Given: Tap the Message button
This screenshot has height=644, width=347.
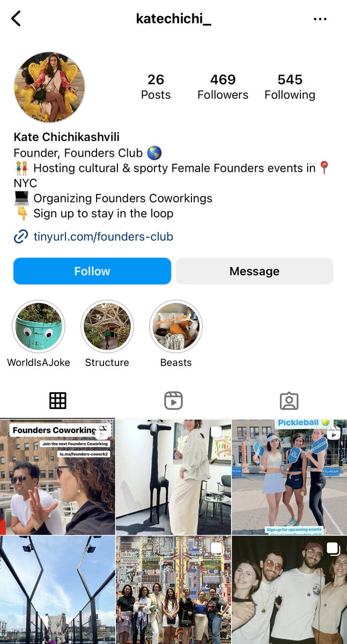Looking at the screenshot, I should click(255, 271).
